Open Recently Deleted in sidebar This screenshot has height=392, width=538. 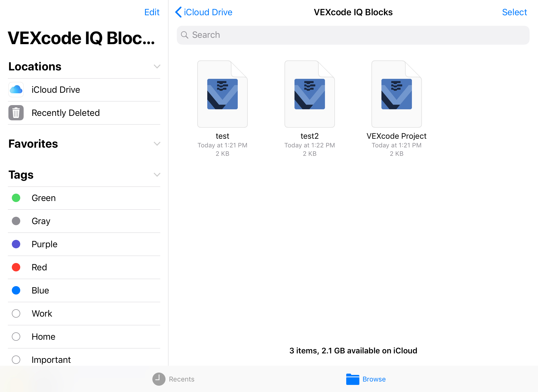(x=84, y=113)
